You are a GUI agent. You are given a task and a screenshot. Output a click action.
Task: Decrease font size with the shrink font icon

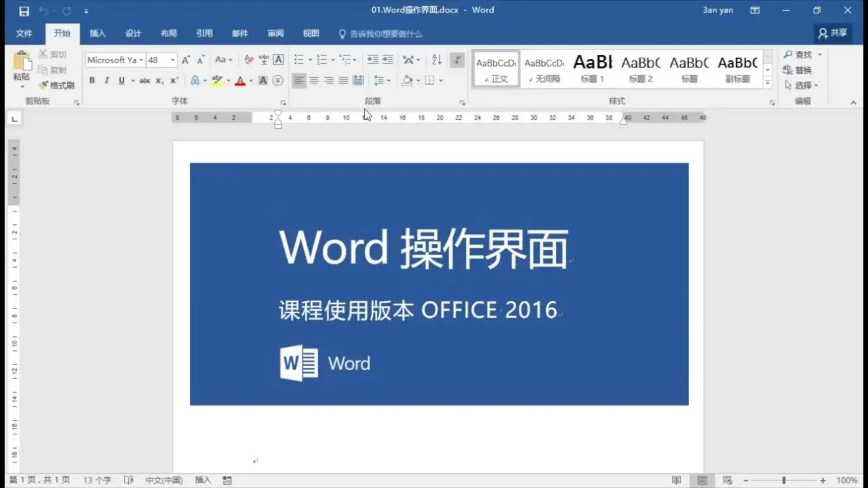point(201,60)
